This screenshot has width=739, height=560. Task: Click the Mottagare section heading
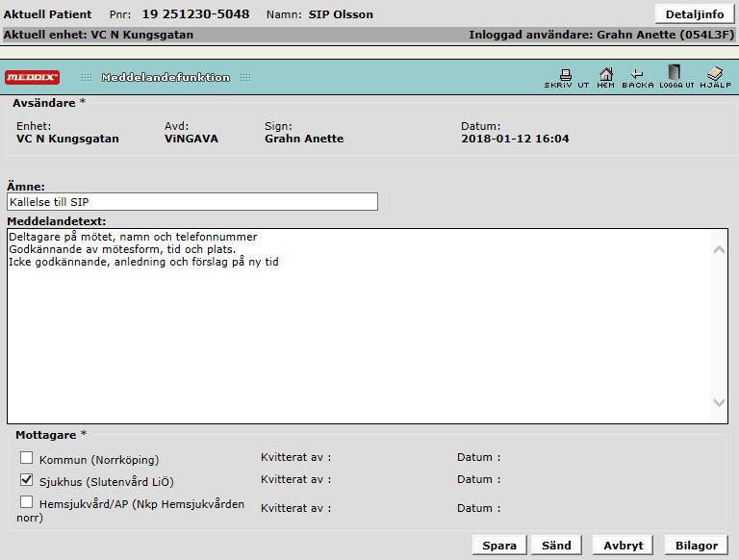point(51,435)
